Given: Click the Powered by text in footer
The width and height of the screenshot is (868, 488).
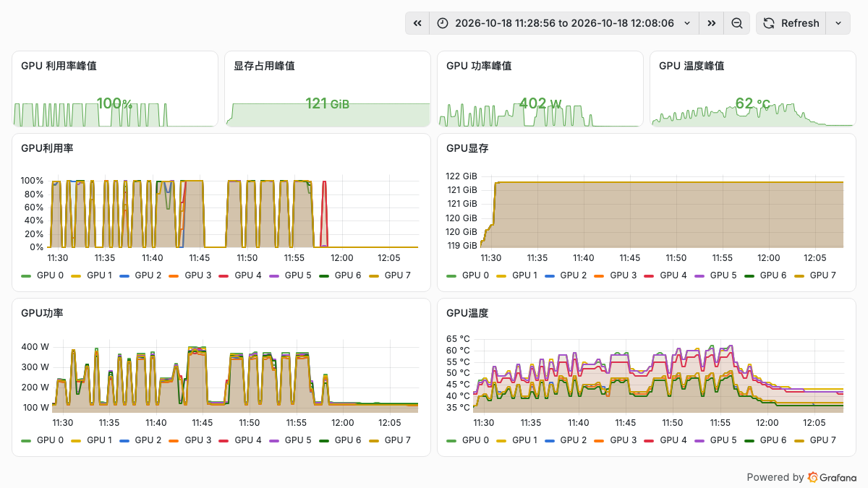Looking at the screenshot, I should point(775,477).
